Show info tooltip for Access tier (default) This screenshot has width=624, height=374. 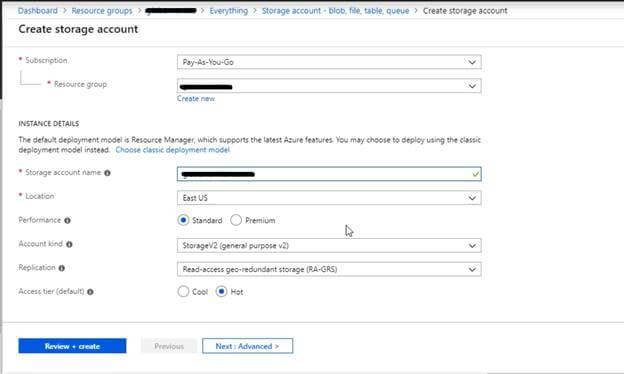[x=90, y=292]
